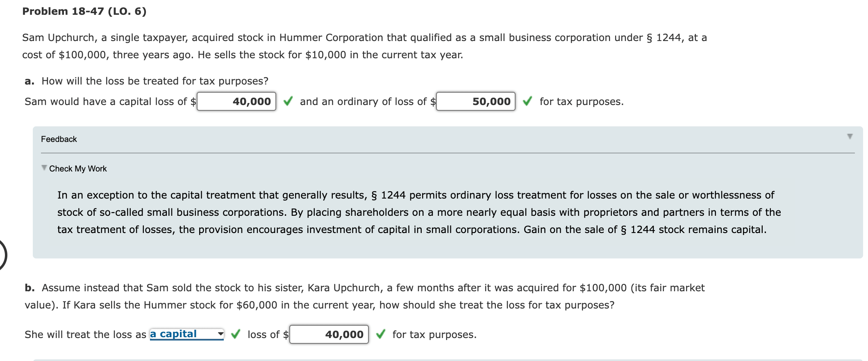Screen dimensions: 868x361
Task: Click the feedback explanation paragraph
Action: click(x=419, y=212)
